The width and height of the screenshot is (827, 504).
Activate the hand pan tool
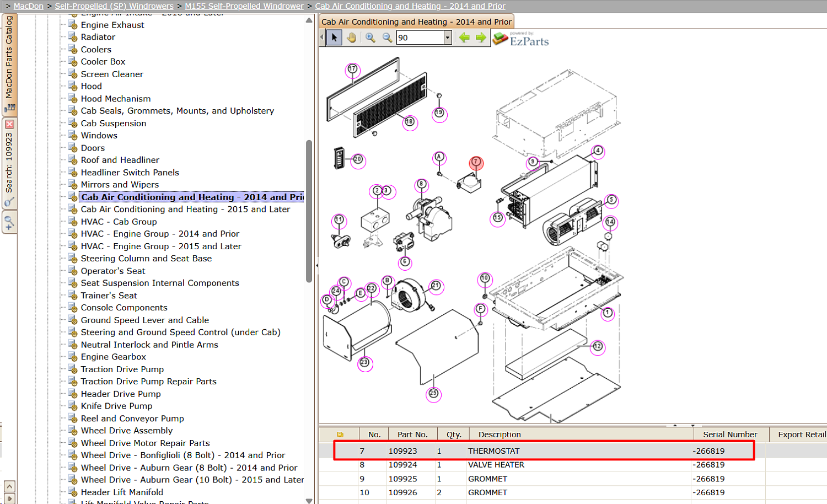point(351,37)
